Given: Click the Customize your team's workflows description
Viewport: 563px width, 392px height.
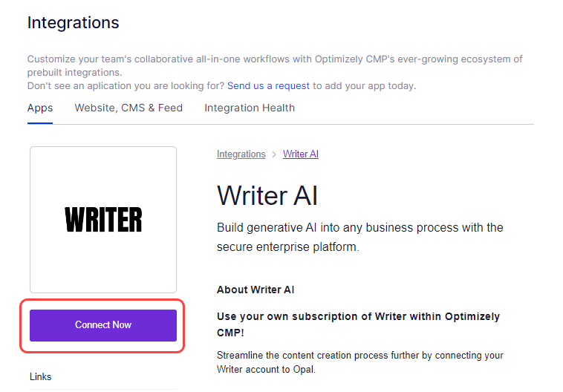Looking at the screenshot, I should click(275, 65).
